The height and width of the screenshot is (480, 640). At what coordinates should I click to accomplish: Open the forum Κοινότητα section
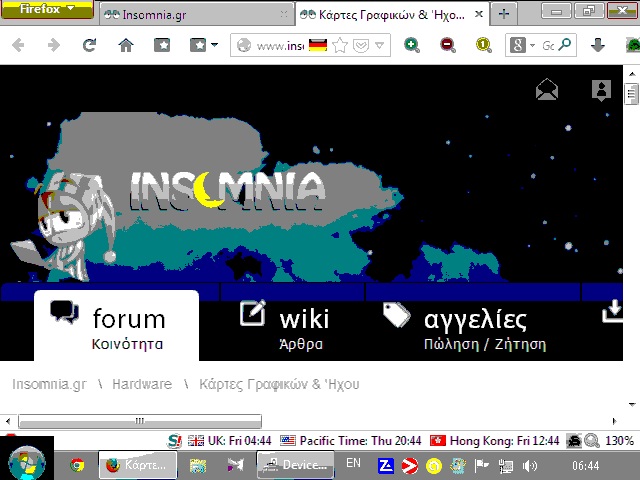coord(116,326)
